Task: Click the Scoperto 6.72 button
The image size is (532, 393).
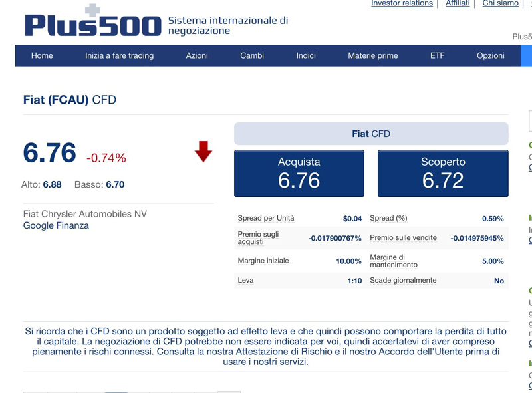Action: pos(443,174)
